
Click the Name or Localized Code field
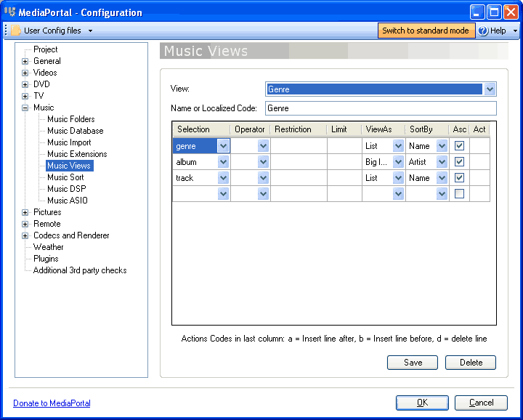381,108
